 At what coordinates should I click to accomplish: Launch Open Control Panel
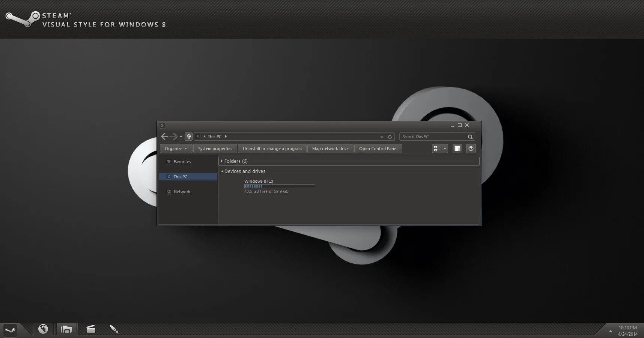click(x=378, y=149)
